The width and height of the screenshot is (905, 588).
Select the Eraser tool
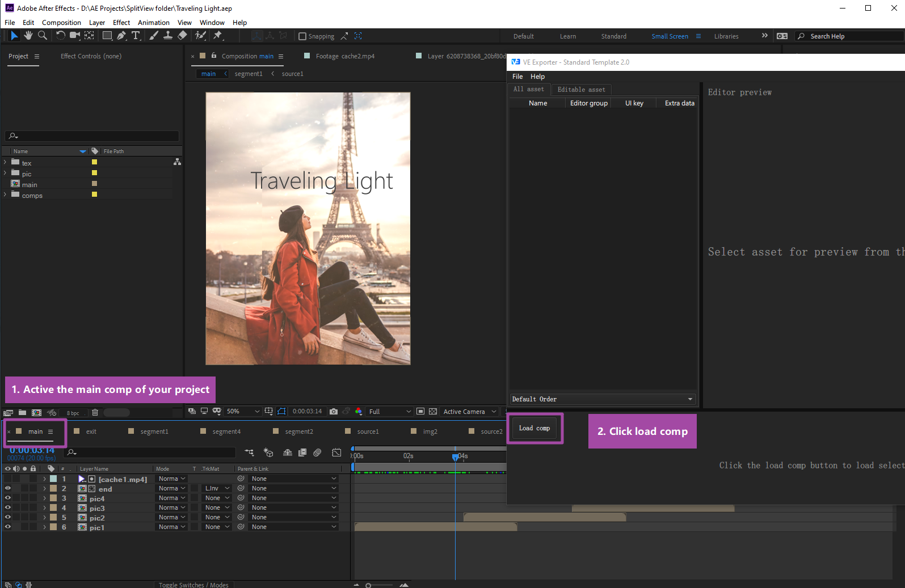(182, 36)
